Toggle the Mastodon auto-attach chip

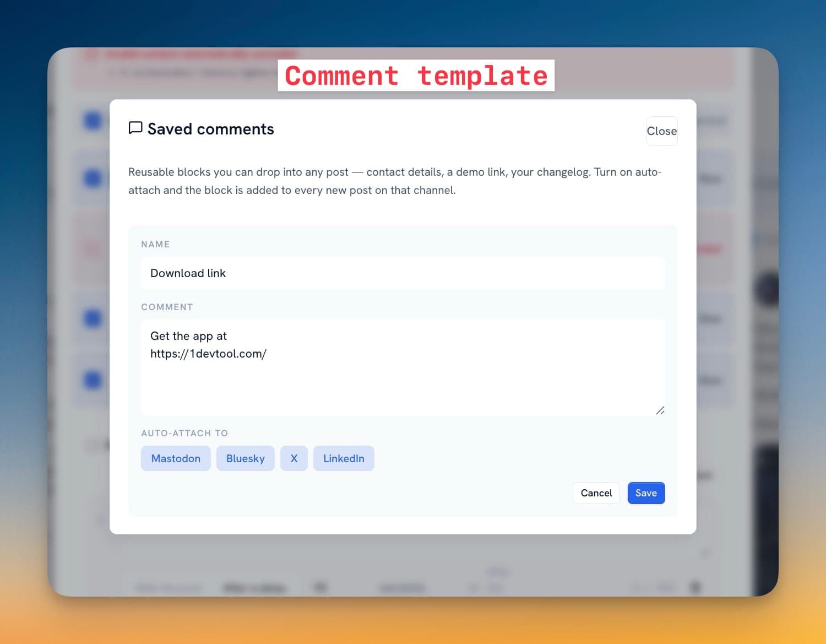click(176, 458)
